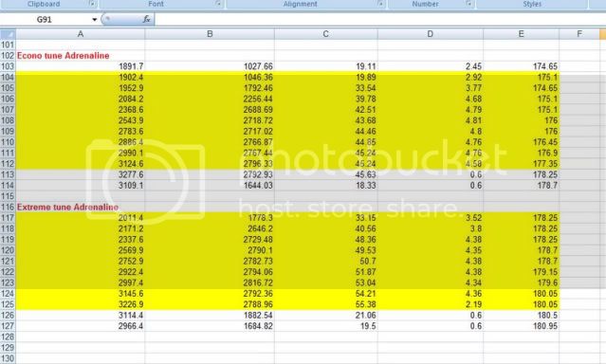Expand the Name Box dropdown arrow
Screen dimensions: 606x364
(94, 20)
